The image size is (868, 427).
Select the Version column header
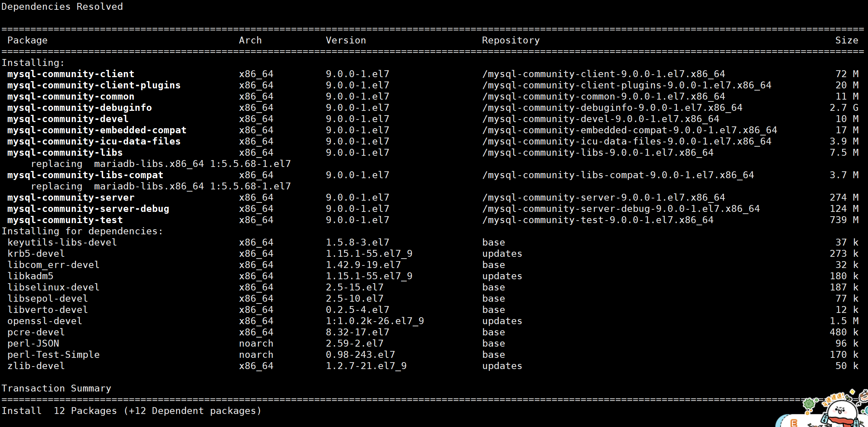tap(346, 40)
